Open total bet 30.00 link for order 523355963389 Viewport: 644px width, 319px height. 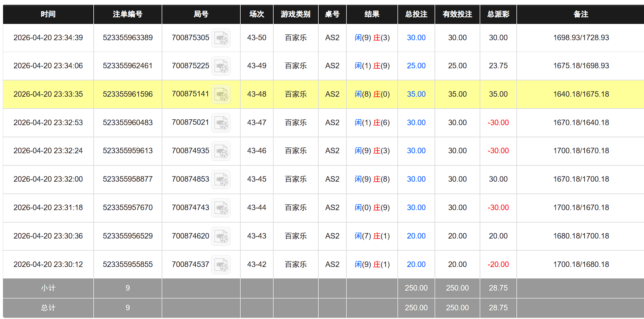(416, 37)
